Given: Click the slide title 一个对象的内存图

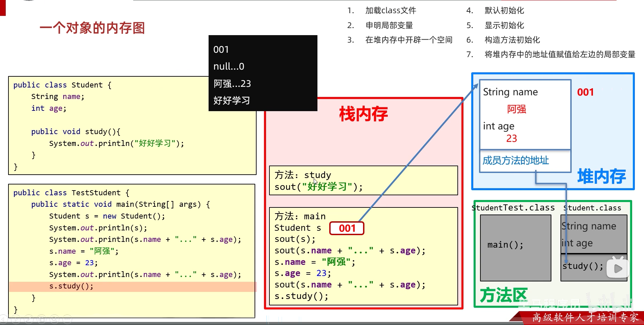Looking at the screenshot, I should tap(92, 28).
